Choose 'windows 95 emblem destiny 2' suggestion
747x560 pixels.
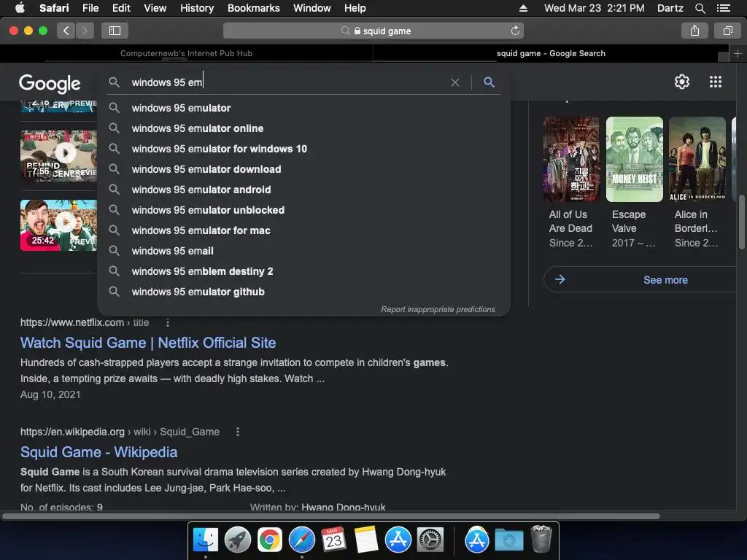coord(304,271)
